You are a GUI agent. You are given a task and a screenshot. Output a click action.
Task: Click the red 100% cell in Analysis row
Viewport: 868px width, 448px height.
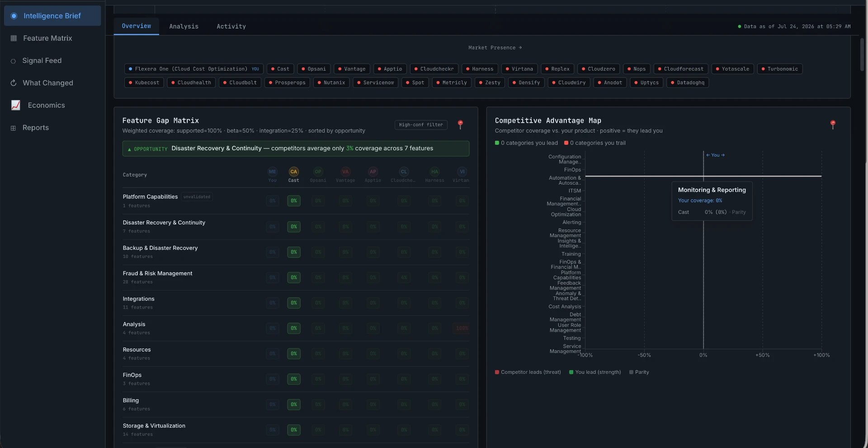[x=462, y=328]
